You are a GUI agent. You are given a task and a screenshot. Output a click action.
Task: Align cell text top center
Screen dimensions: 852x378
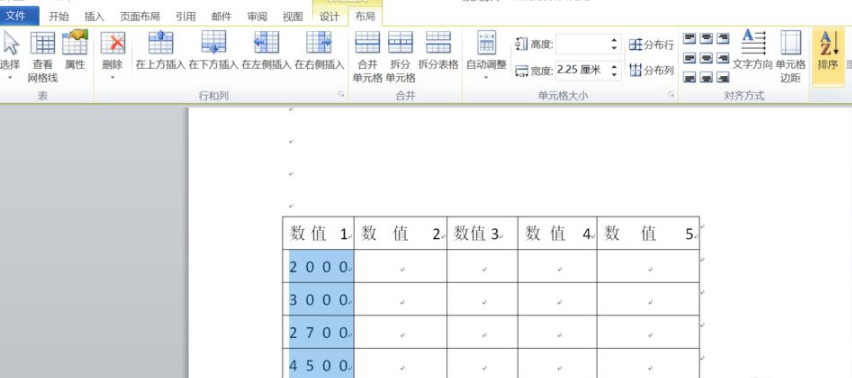click(x=706, y=39)
